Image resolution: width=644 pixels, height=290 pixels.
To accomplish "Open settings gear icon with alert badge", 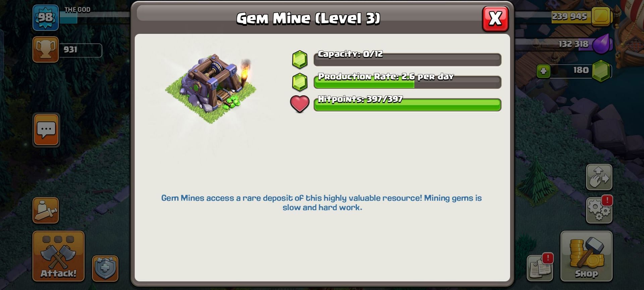I will click(x=599, y=210).
